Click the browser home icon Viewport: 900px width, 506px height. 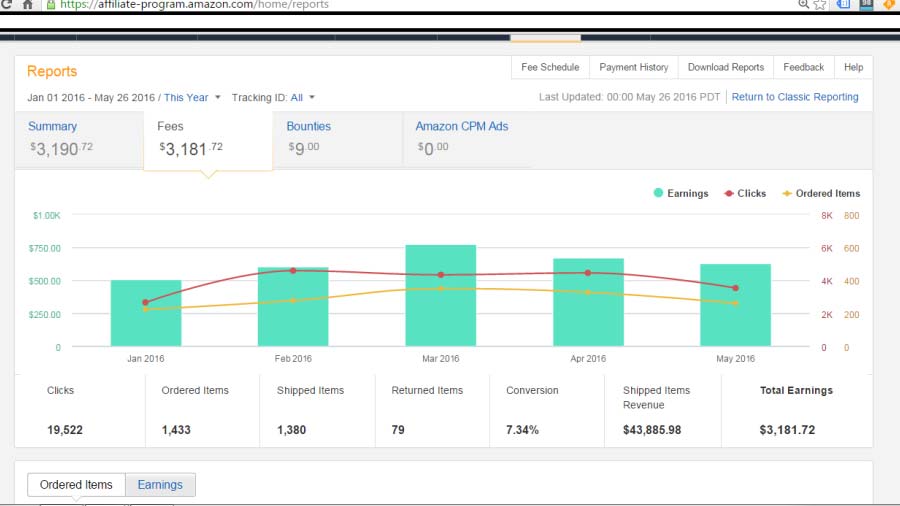[x=28, y=5]
